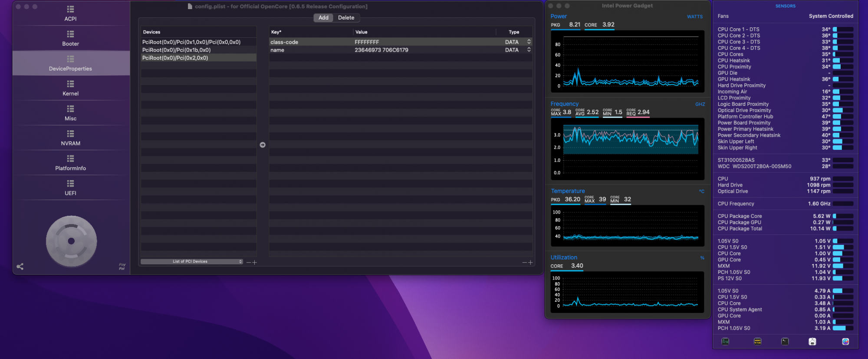
Task: Select device PciRoot(0x0)/Pci(0x1,0x0)/Pci(0x0,0x0)
Action: (199, 42)
